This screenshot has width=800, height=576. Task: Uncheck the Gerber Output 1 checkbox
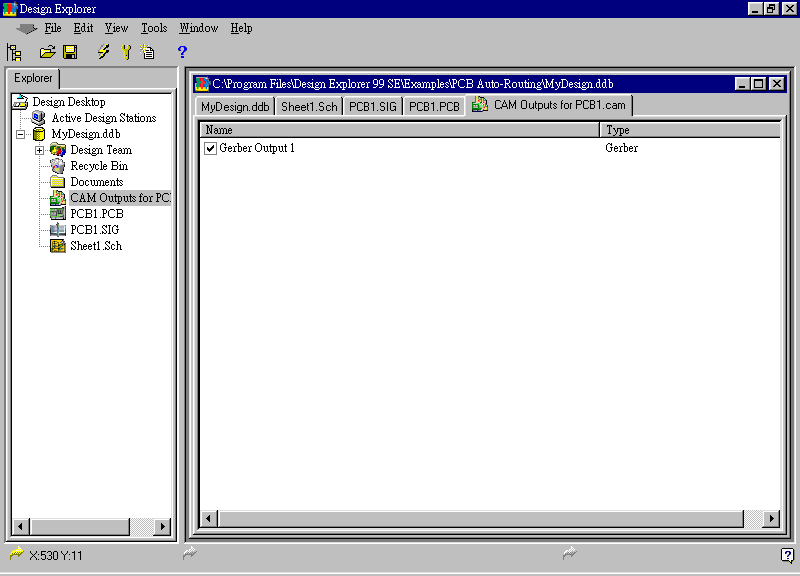pyautogui.click(x=210, y=148)
